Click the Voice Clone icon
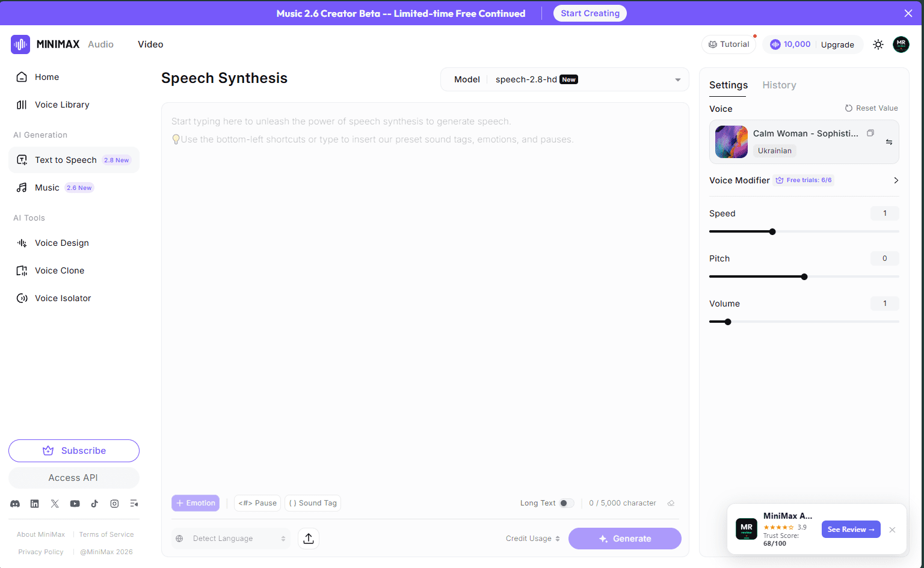The image size is (924, 568). click(22, 270)
